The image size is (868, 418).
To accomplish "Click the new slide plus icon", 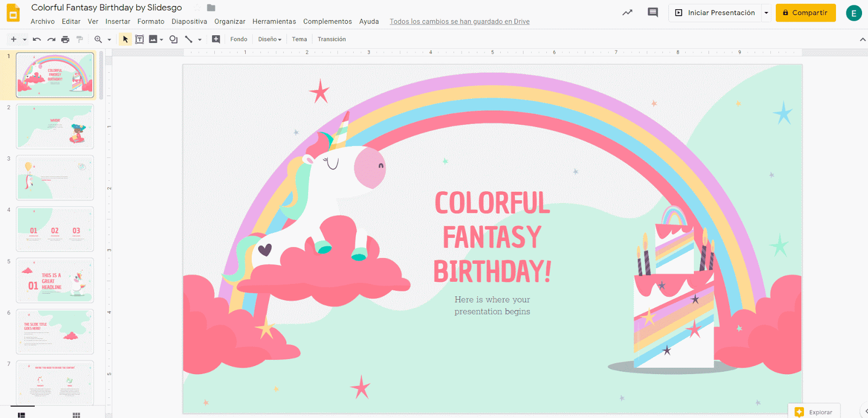I will 14,39.
